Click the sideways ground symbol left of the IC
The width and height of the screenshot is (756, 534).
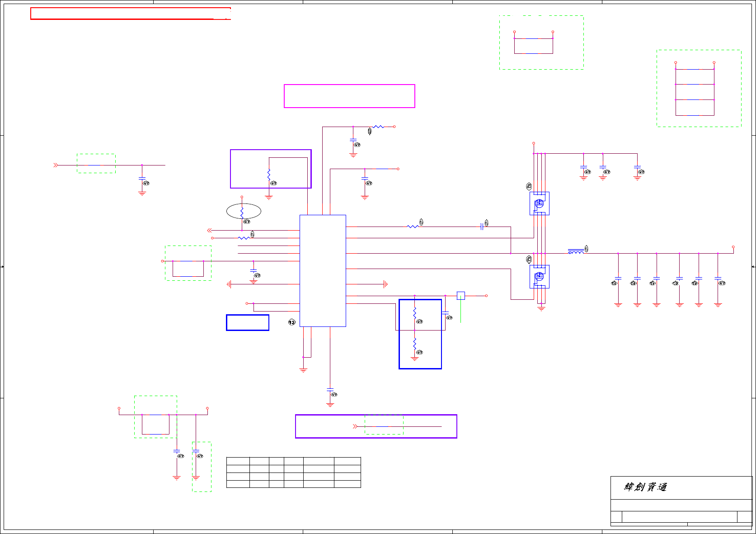tap(229, 284)
